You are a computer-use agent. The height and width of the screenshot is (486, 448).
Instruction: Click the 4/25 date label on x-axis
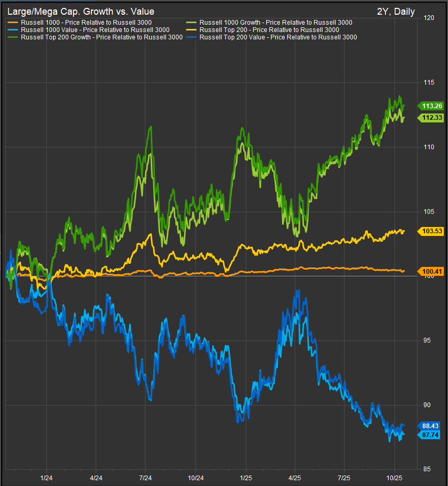coord(295,478)
